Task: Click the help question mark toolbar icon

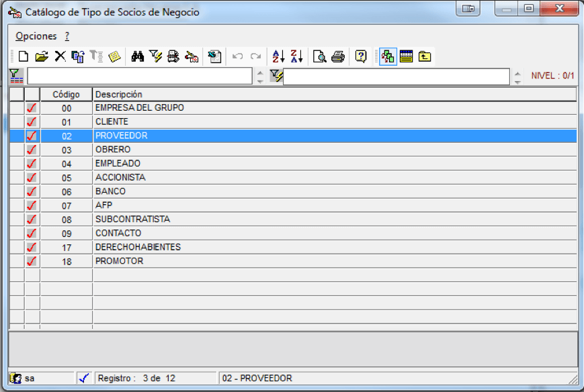Action: [361, 56]
